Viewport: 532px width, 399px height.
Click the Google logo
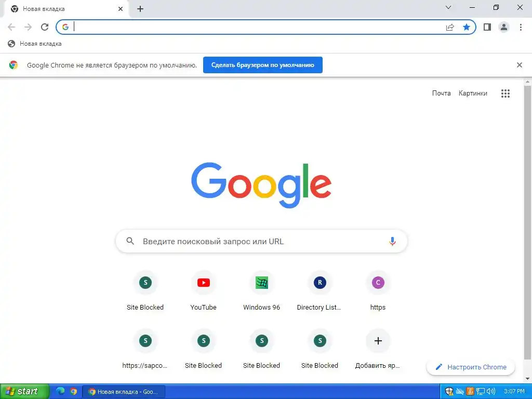(261, 185)
